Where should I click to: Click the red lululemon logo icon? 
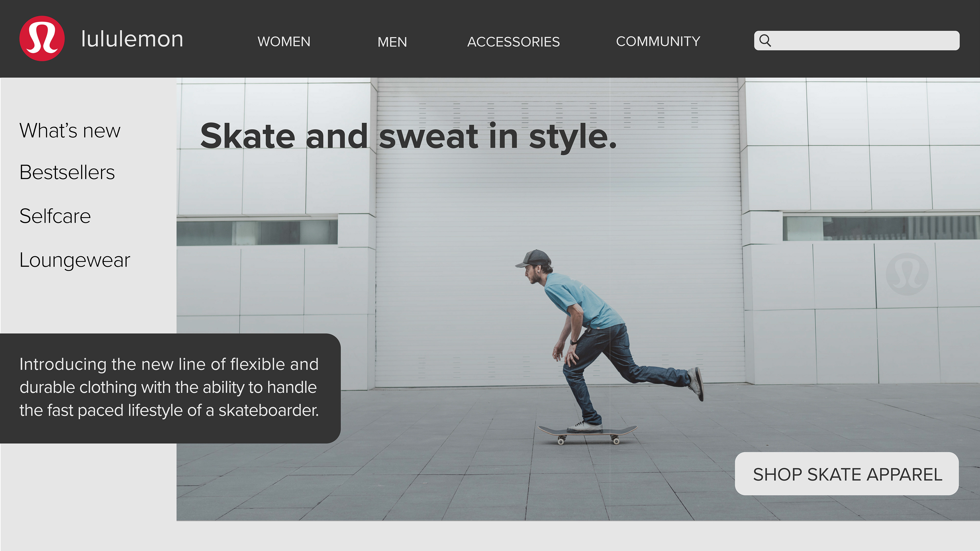point(42,39)
